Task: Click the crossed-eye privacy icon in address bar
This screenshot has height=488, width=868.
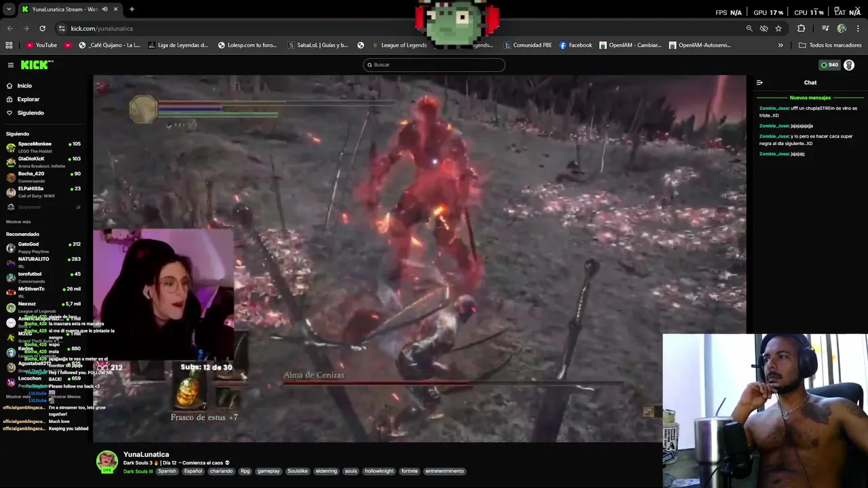Action: point(764,28)
